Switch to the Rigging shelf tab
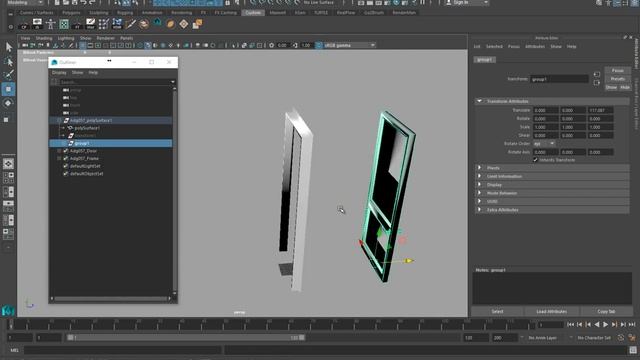Screen dimensions: 640x360 click(x=125, y=13)
